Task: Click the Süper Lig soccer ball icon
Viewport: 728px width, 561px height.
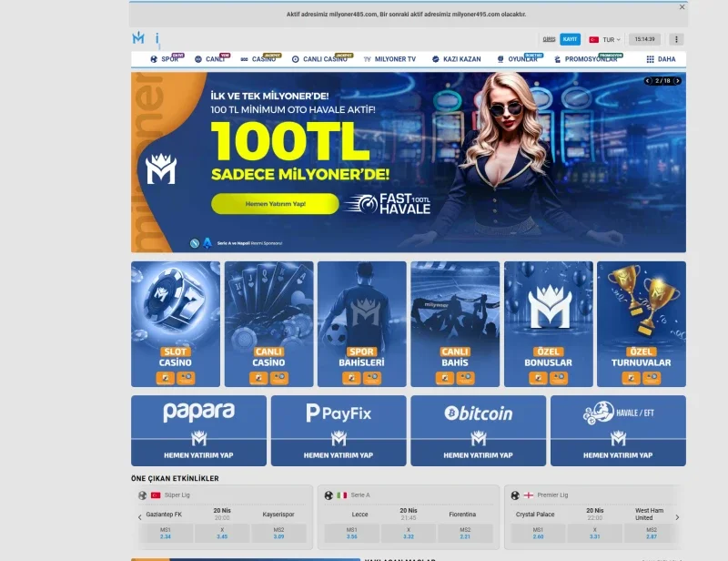Action: [143, 495]
